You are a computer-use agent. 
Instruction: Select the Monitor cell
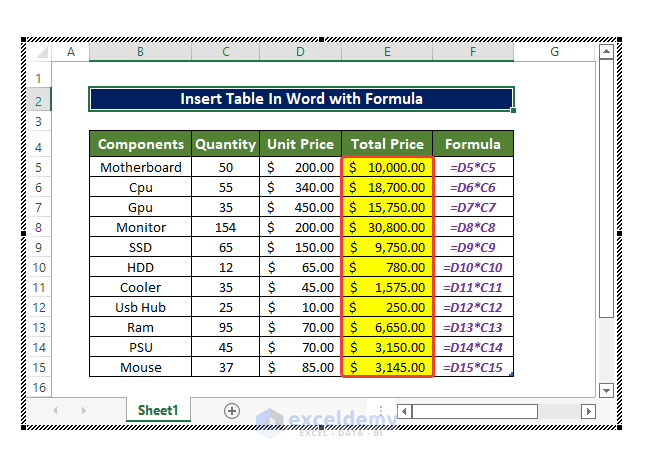coord(141,227)
